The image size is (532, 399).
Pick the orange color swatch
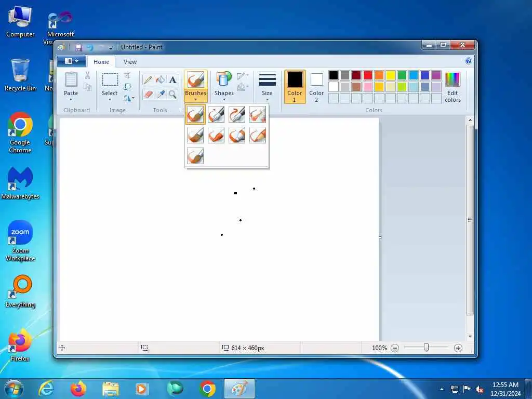pos(379,75)
